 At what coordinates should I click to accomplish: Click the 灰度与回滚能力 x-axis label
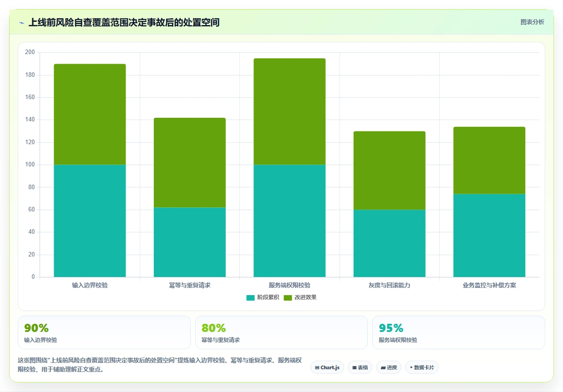tap(390, 286)
